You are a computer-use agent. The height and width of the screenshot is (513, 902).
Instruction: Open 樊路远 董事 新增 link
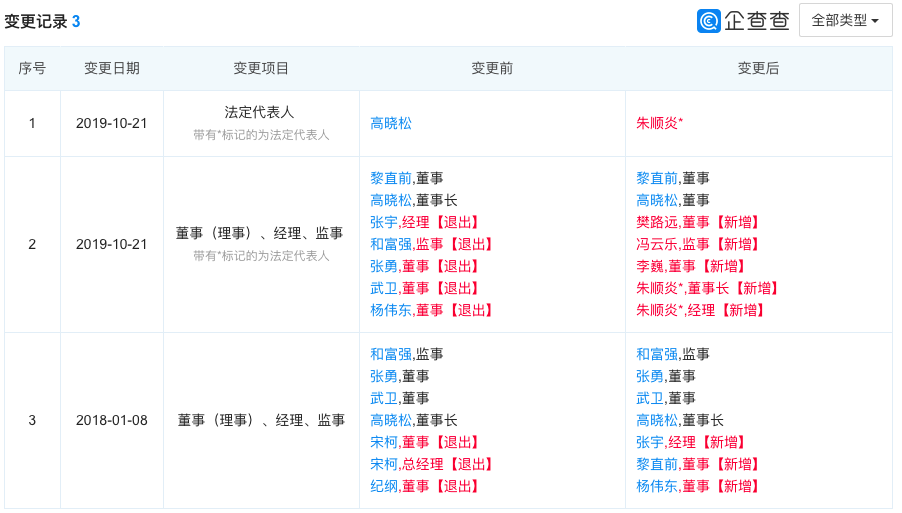[x=698, y=222]
